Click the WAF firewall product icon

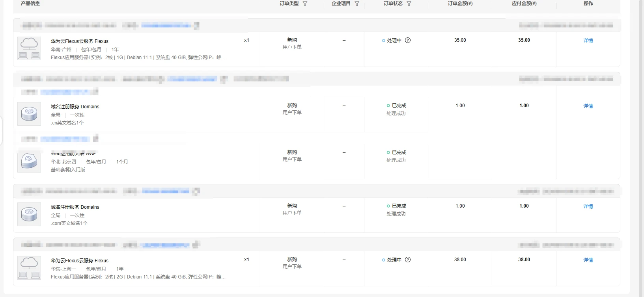(29, 161)
